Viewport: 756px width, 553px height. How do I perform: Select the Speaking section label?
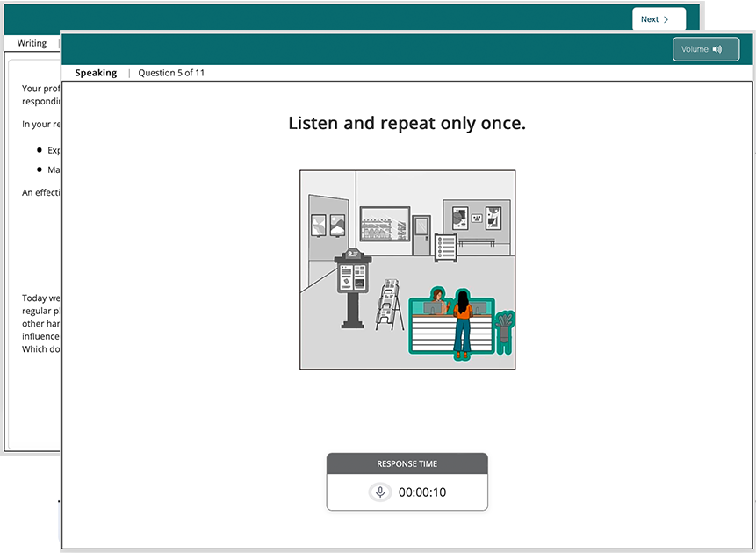pos(96,73)
